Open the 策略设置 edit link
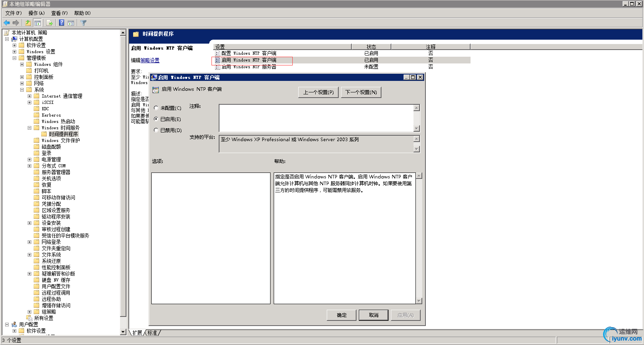644x345 pixels. [x=150, y=60]
